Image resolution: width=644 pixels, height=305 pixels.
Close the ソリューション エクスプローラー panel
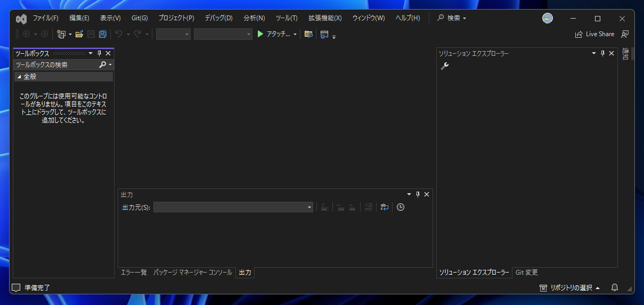612,53
